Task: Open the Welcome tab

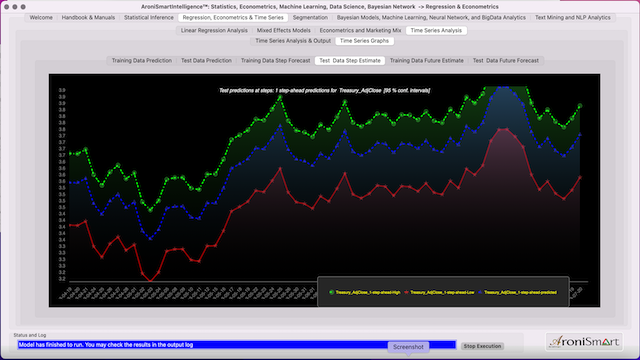Action: 41,18
